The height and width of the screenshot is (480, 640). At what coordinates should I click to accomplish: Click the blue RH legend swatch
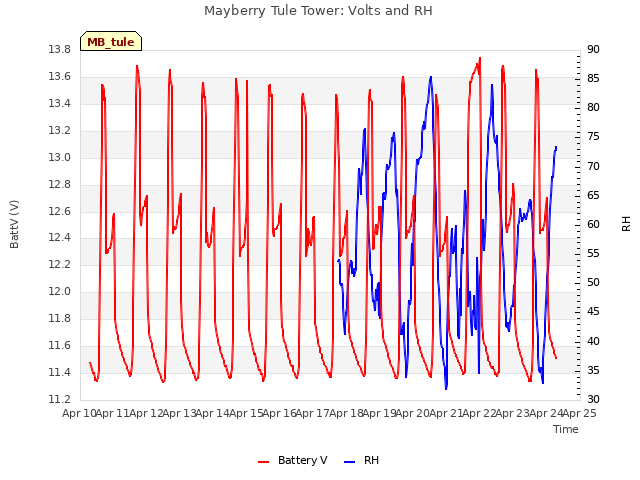point(350,462)
